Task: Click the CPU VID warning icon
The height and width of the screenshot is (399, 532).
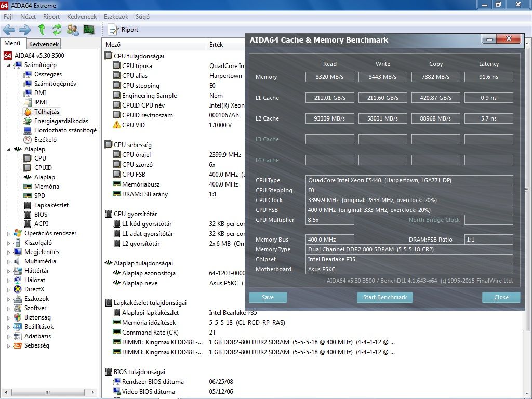Action: pyautogui.click(x=116, y=125)
